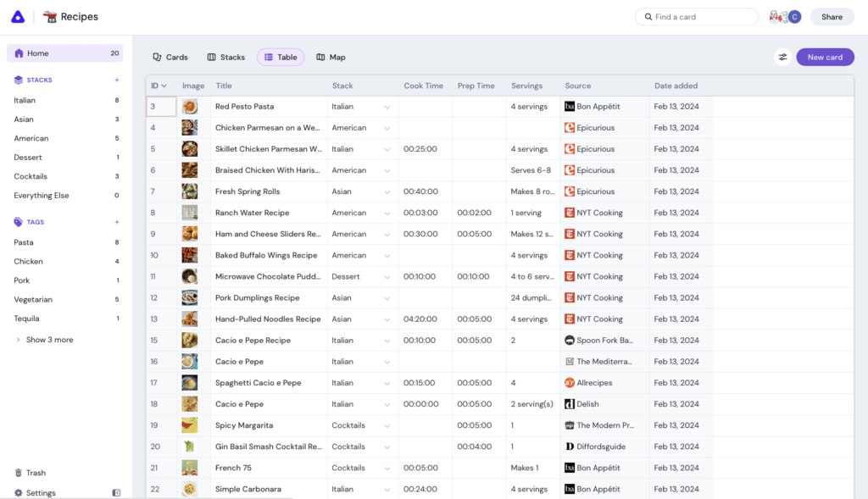The height and width of the screenshot is (499, 868).
Task: Click the Find a card search box
Action: click(695, 16)
